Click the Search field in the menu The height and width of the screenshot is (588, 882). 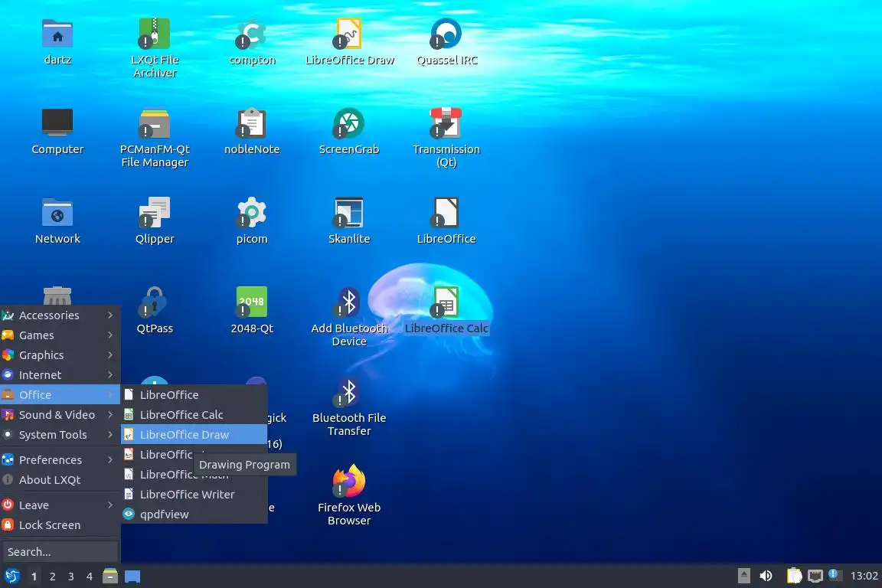pyautogui.click(x=60, y=551)
